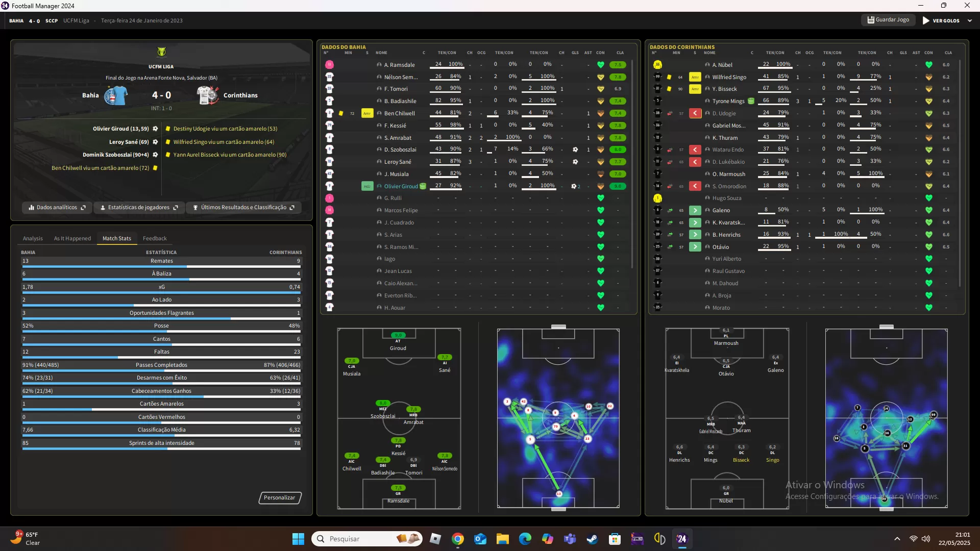The image size is (980, 551).
Task: Click A. Ramsdale's pink goalkeeper shirt icon
Action: tap(329, 65)
